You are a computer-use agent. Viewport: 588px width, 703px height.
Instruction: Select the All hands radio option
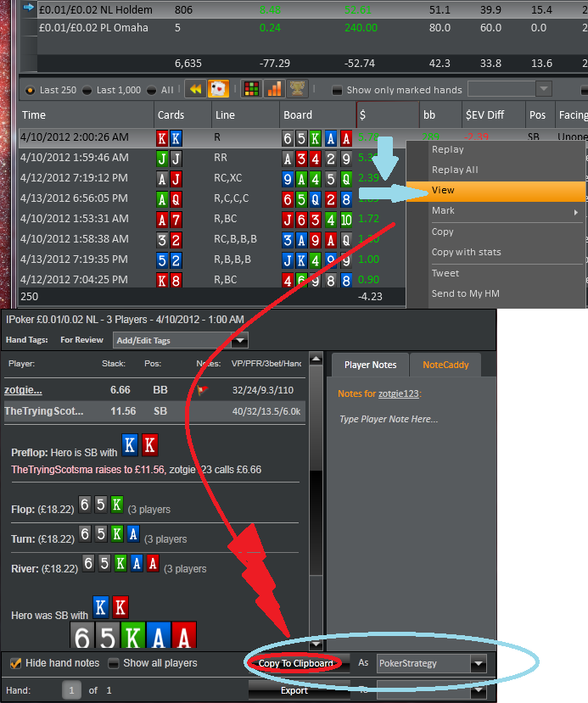[x=152, y=90]
